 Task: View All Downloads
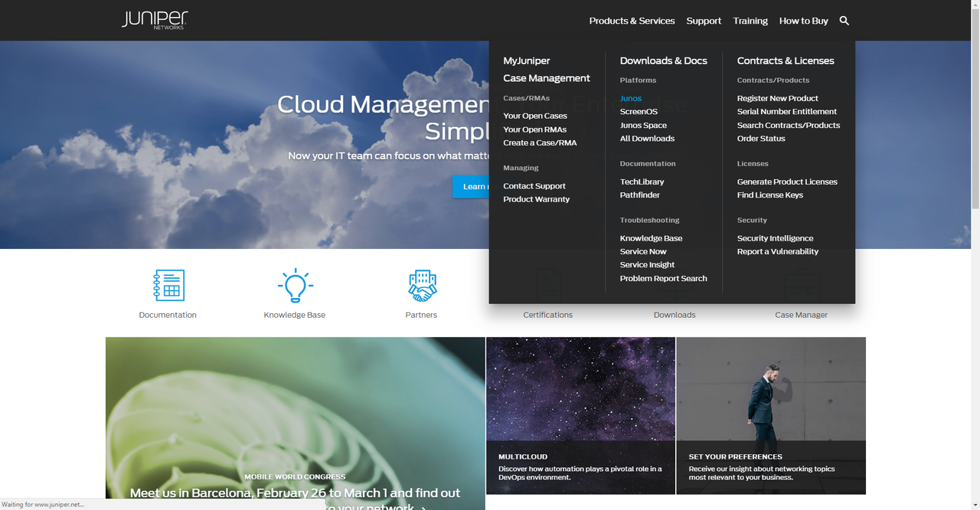pyautogui.click(x=647, y=139)
